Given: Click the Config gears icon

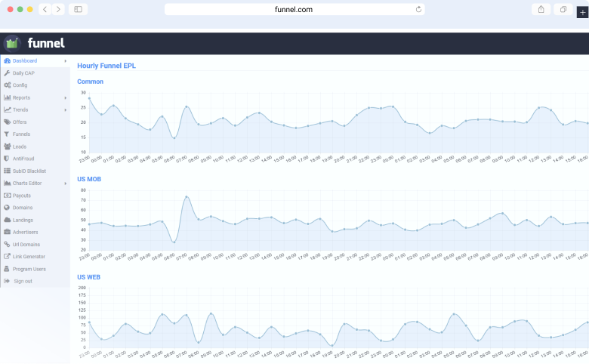Looking at the screenshot, I should click(7, 85).
